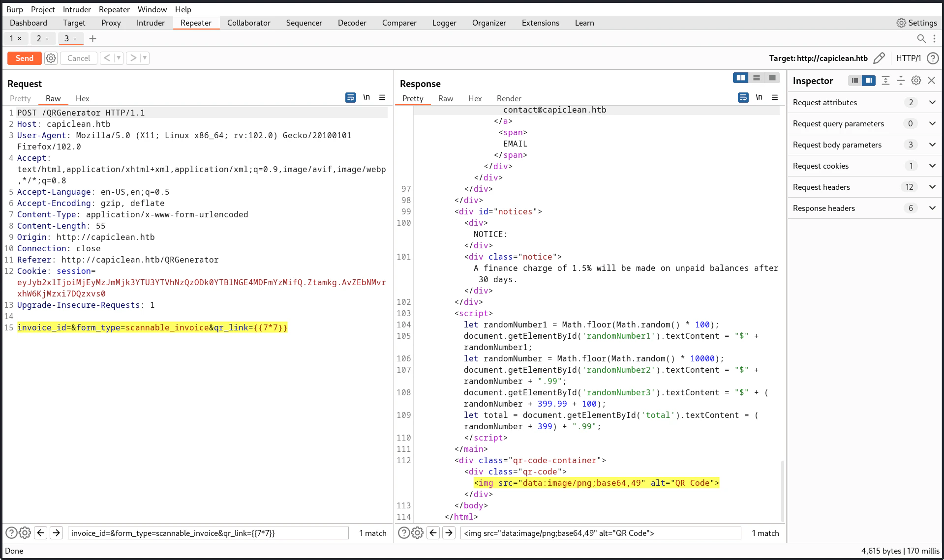This screenshot has width=944, height=560.
Task: Open global Settings
Action: click(917, 23)
